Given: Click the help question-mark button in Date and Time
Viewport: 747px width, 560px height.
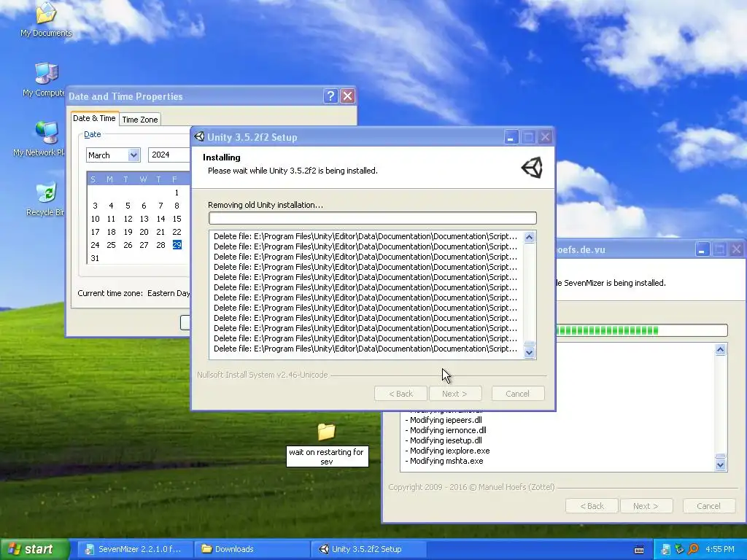Looking at the screenshot, I should pos(330,96).
